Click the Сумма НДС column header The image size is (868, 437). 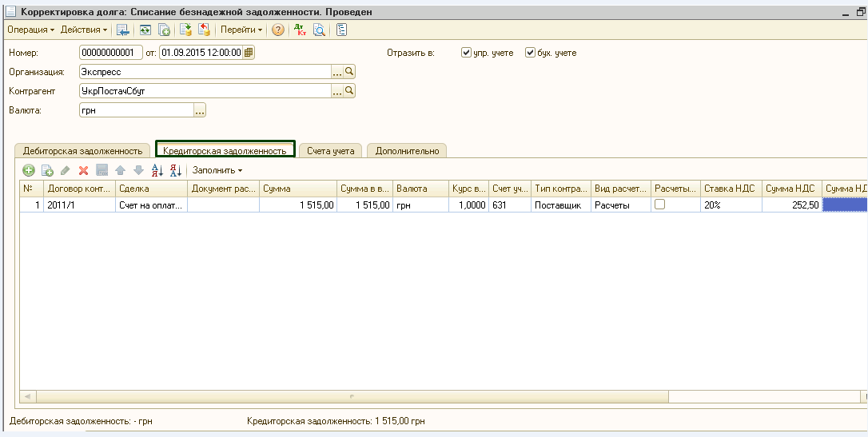792,189
